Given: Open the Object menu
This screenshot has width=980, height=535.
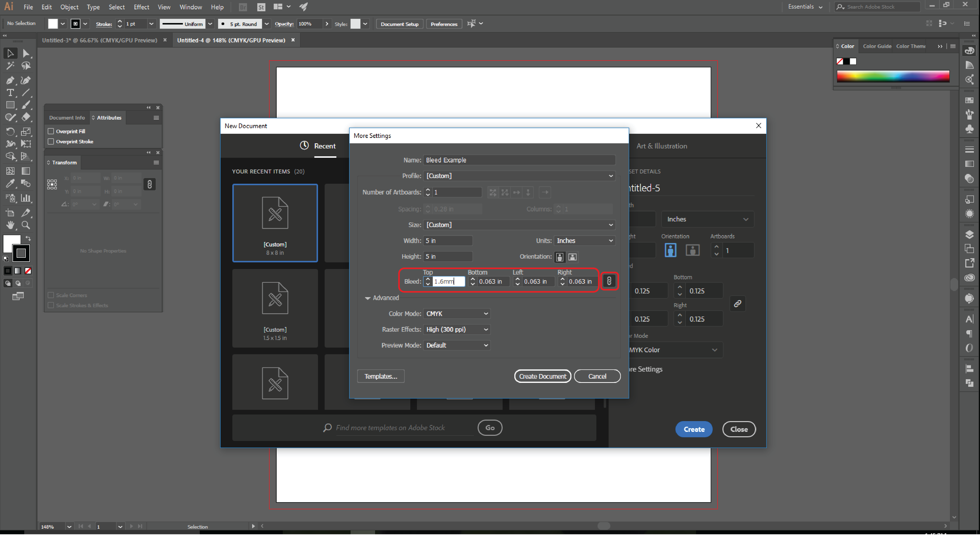Looking at the screenshot, I should coord(69,7).
